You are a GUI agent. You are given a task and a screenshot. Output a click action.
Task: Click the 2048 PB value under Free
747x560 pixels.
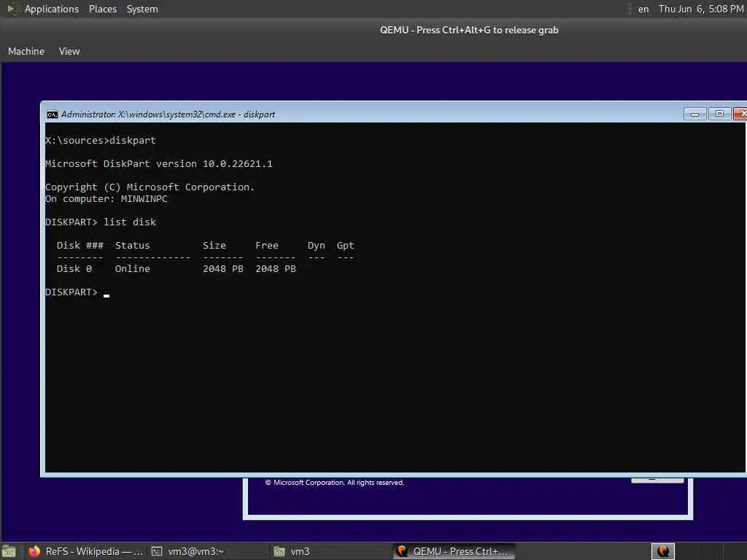pyautogui.click(x=276, y=269)
